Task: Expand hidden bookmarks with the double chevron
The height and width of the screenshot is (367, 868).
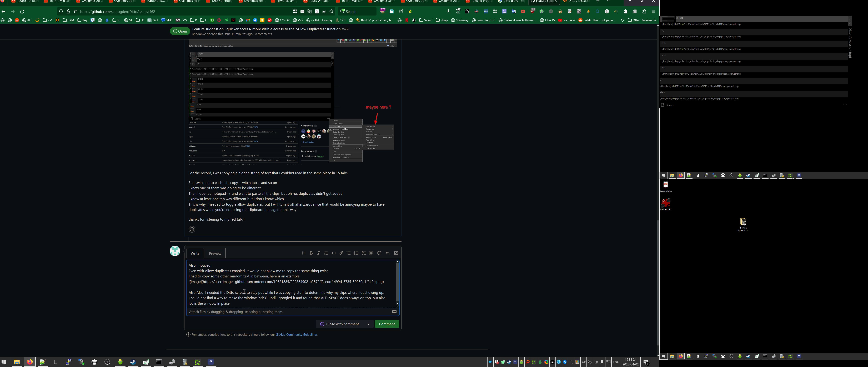Action: (x=622, y=20)
